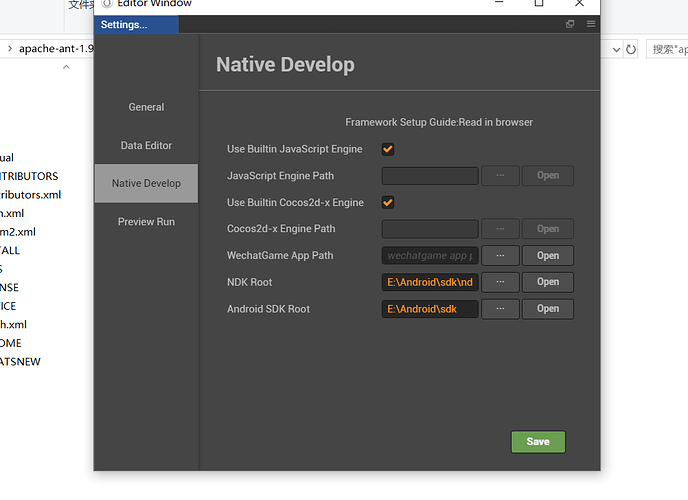Screen dimensions: 688x500
Task: Click the WechatGame App Path input field
Action: coord(430,255)
